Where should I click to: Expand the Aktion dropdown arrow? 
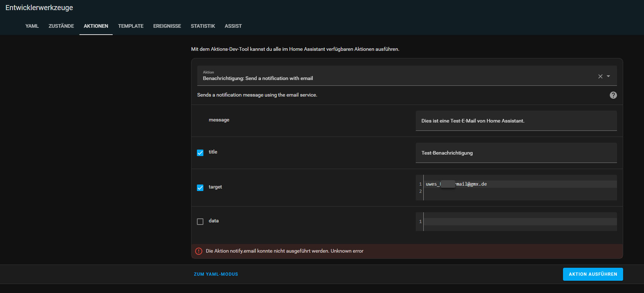(608, 76)
